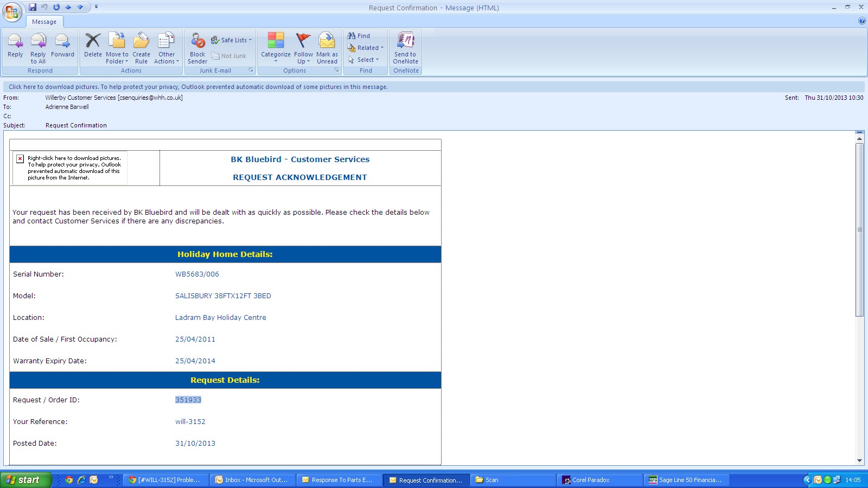
Task: Click Find in the ribbon
Action: coord(359,36)
